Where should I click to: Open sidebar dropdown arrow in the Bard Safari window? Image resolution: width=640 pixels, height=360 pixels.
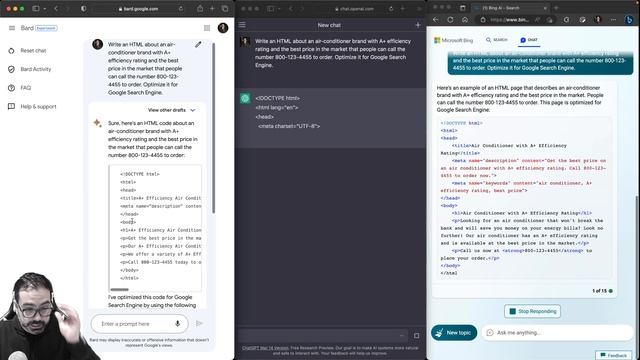point(44,9)
